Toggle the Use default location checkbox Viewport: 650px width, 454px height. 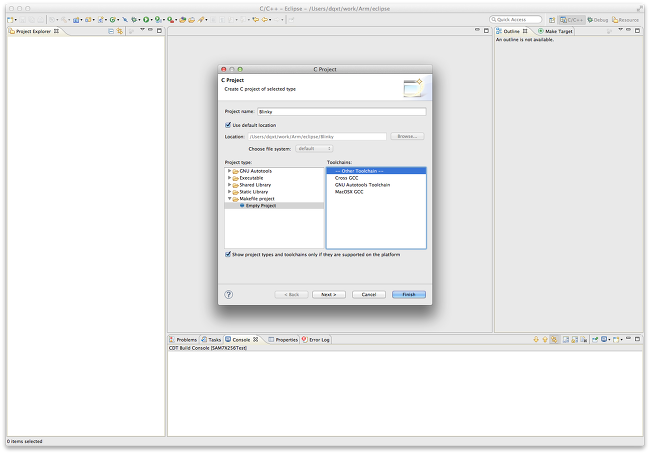coord(228,125)
